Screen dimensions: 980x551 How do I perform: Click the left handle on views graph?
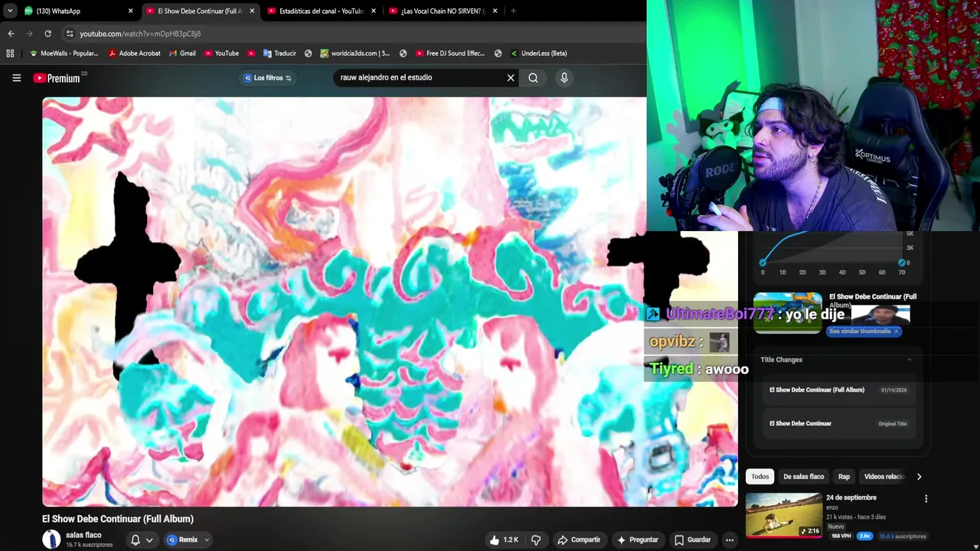point(763,262)
